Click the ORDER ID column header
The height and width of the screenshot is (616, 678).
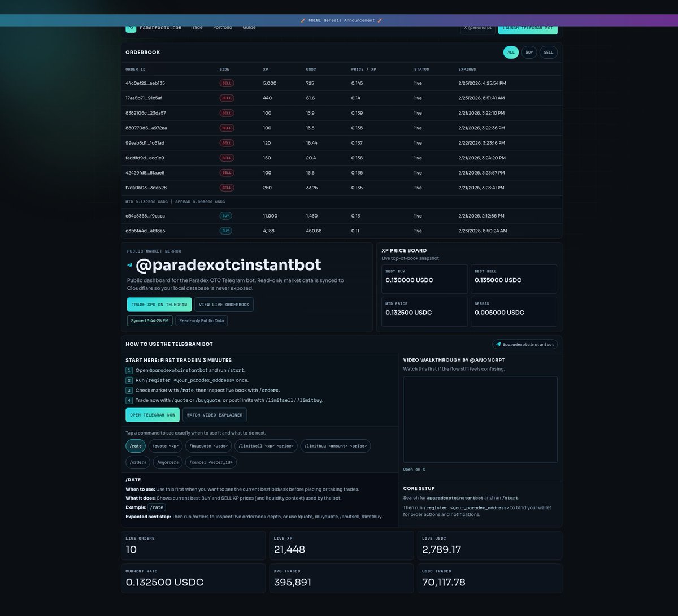pyautogui.click(x=136, y=70)
